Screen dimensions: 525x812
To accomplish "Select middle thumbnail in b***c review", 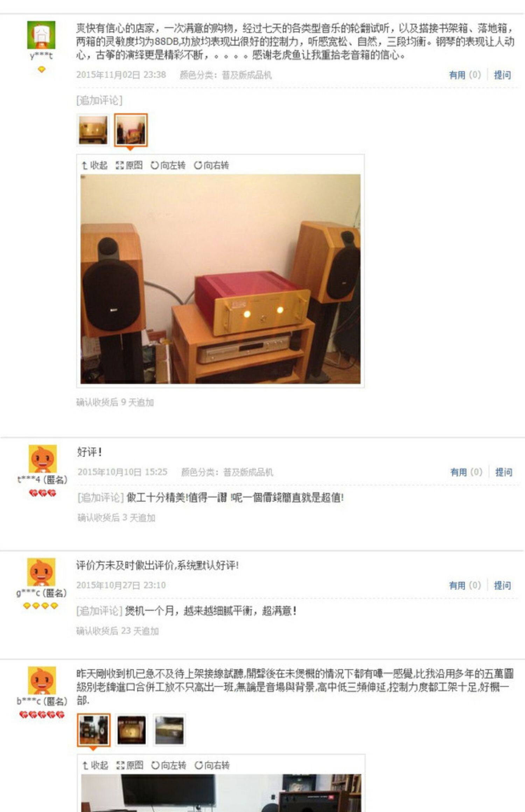I will tap(132, 730).
